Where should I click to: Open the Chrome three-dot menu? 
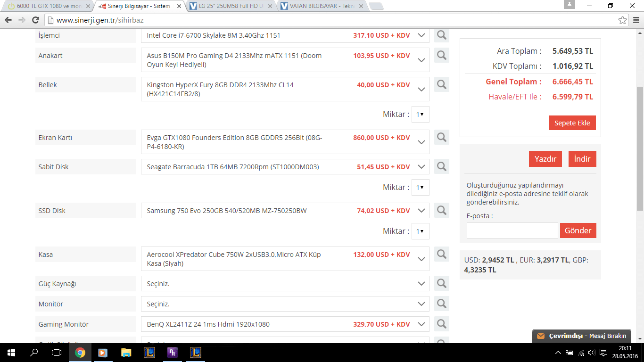(x=636, y=20)
